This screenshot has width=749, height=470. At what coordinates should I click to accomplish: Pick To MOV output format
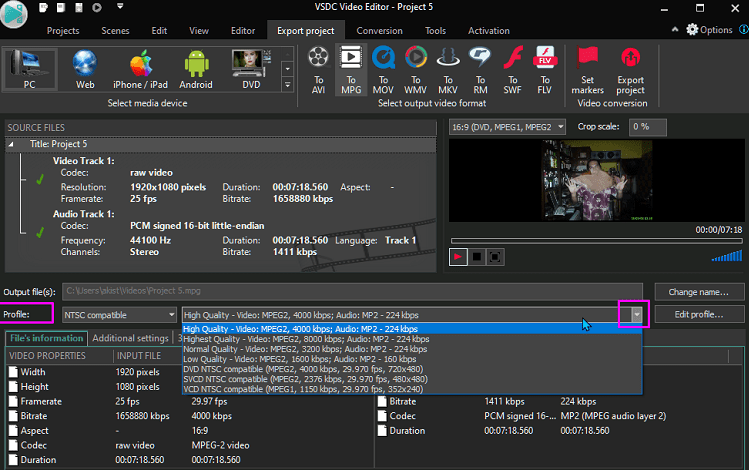point(383,70)
